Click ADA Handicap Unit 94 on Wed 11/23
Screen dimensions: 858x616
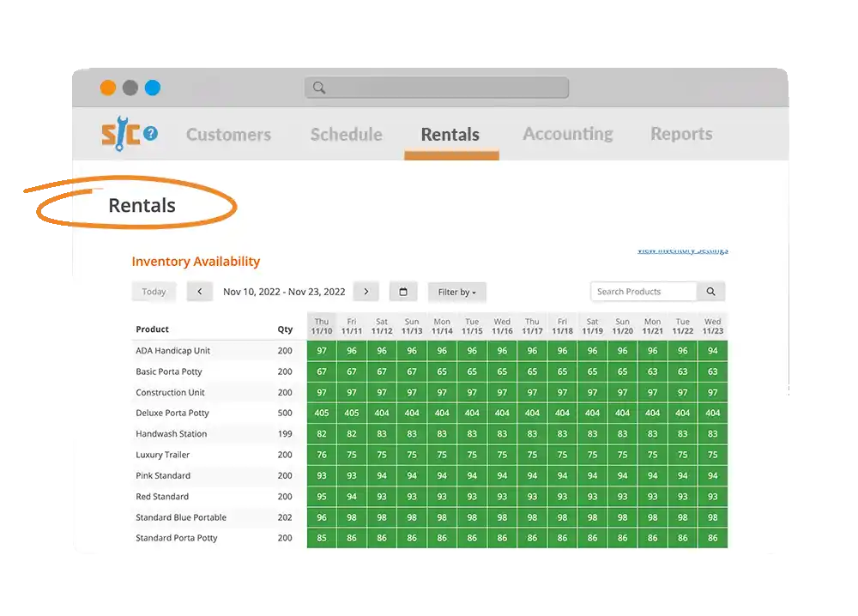coord(713,351)
